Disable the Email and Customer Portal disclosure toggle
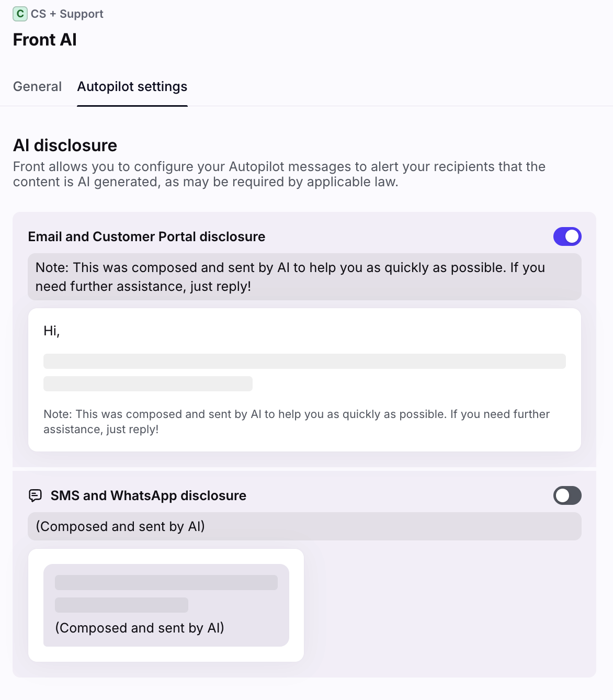The height and width of the screenshot is (700, 613). point(567,236)
